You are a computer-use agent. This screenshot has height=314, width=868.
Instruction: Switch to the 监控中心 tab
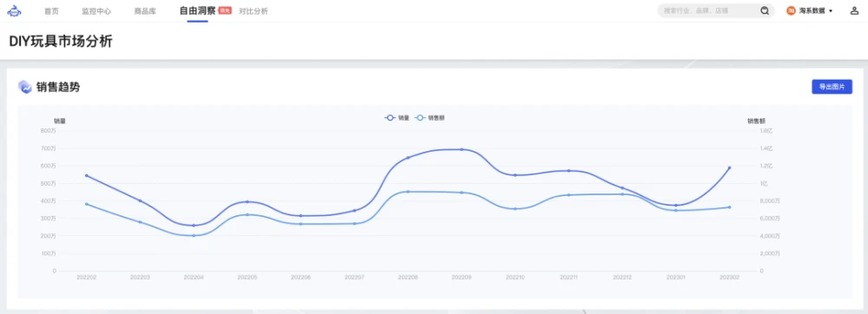tap(96, 11)
